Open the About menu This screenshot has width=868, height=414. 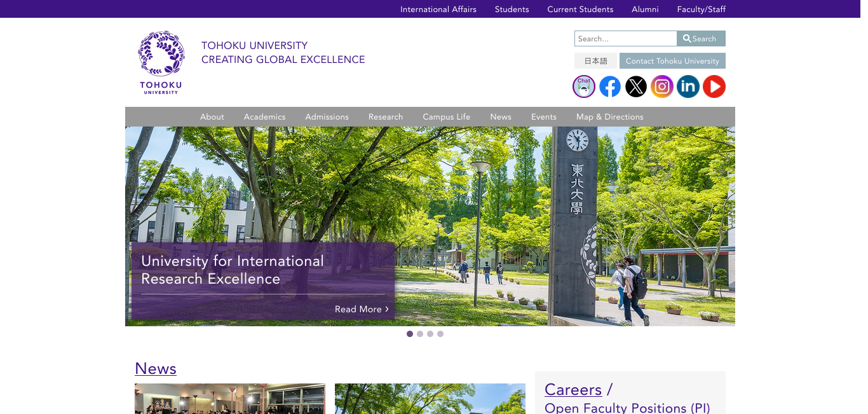click(212, 117)
